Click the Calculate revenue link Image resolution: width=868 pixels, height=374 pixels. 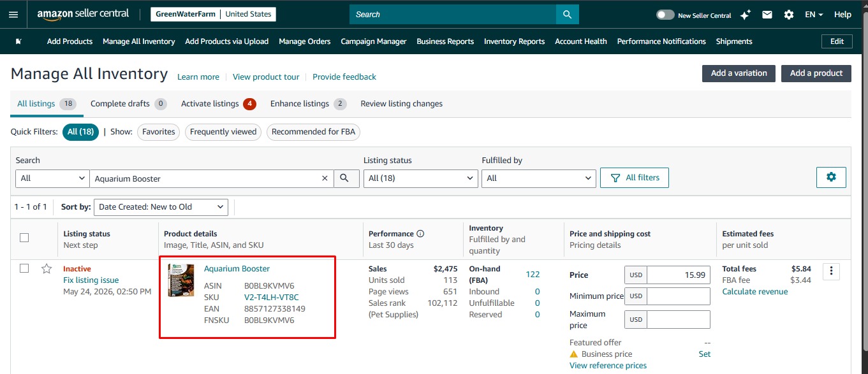tap(755, 292)
